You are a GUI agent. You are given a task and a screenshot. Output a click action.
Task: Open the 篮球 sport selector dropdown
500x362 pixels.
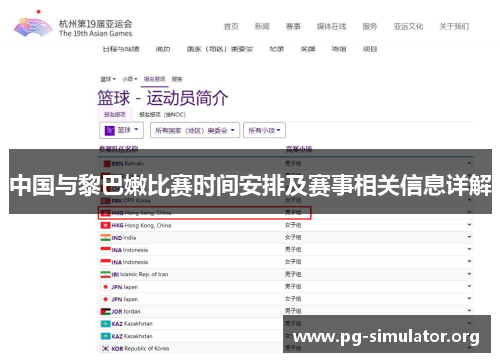tap(121, 130)
